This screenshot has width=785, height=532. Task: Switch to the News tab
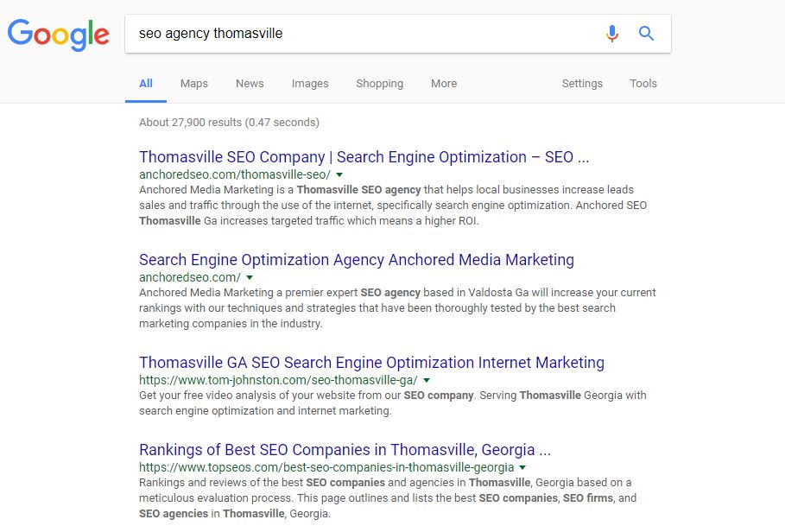[250, 84]
